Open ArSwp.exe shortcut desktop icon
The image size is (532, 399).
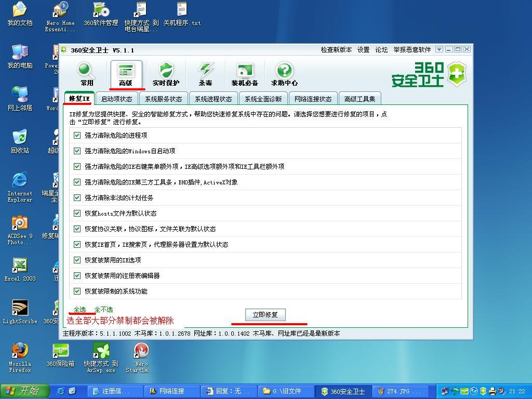coord(101,357)
